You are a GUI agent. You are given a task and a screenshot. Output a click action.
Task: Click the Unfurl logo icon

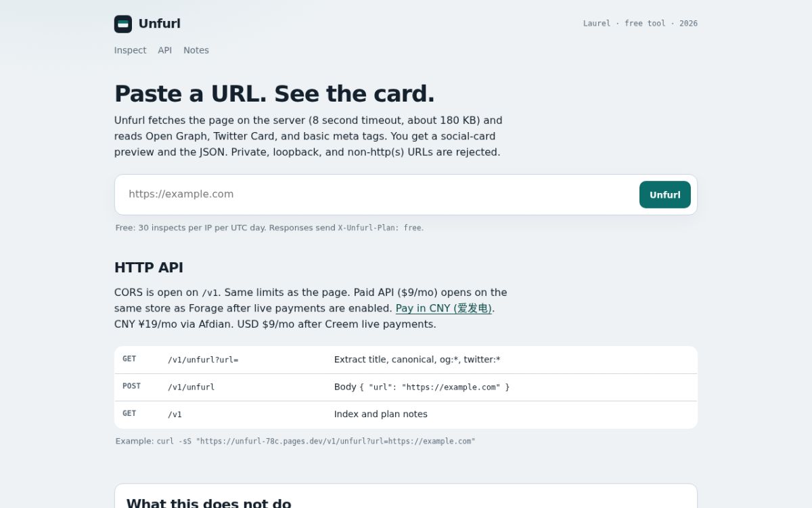click(123, 24)
